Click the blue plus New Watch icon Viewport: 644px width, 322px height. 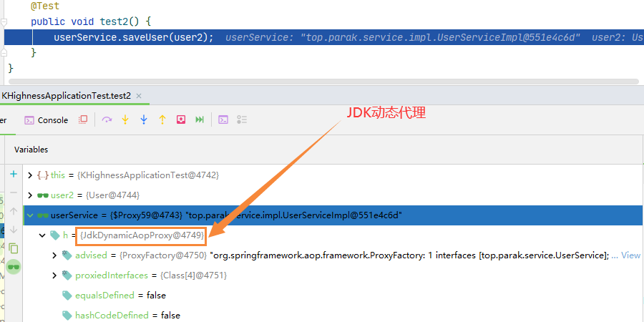coord(14,174)
